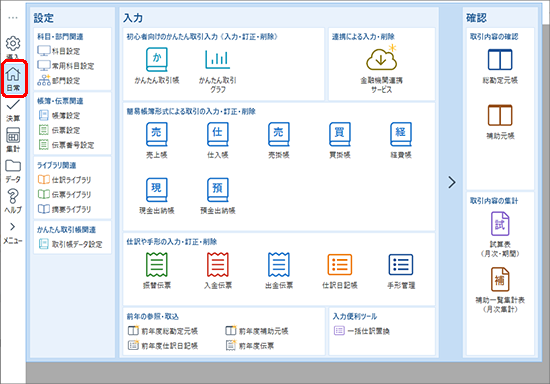Open 前年度総勘定元帳
Viewport: 550px width, 384px height.
click(163, 331)
